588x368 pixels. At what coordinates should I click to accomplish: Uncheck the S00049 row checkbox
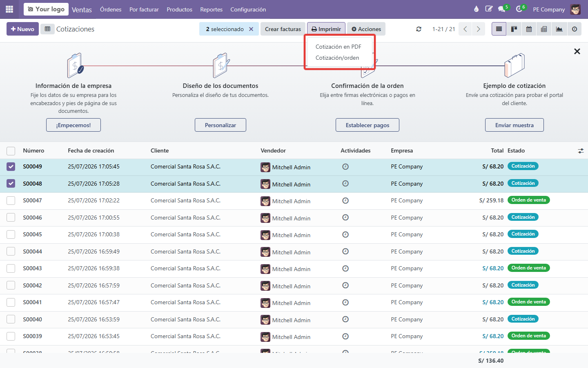(11, 167)
